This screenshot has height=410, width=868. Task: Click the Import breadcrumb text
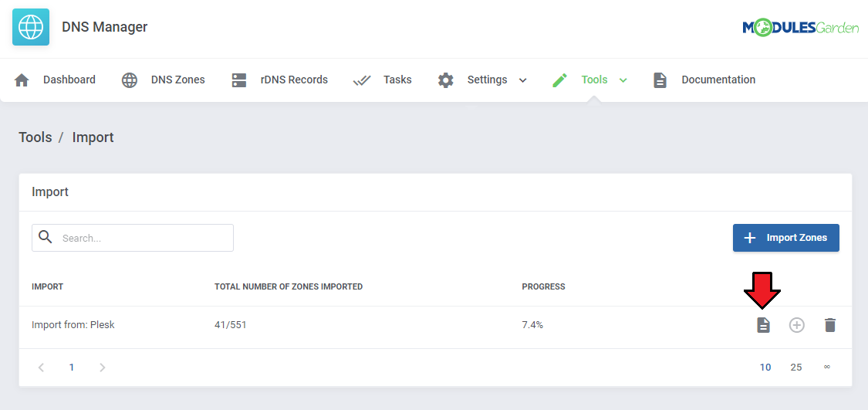point(93,137)
